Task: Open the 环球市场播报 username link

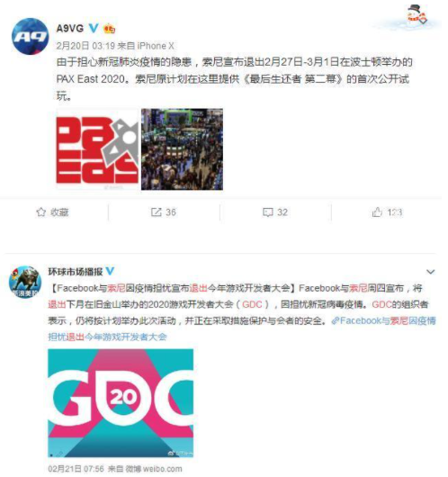Action: (x=76, y=272)
